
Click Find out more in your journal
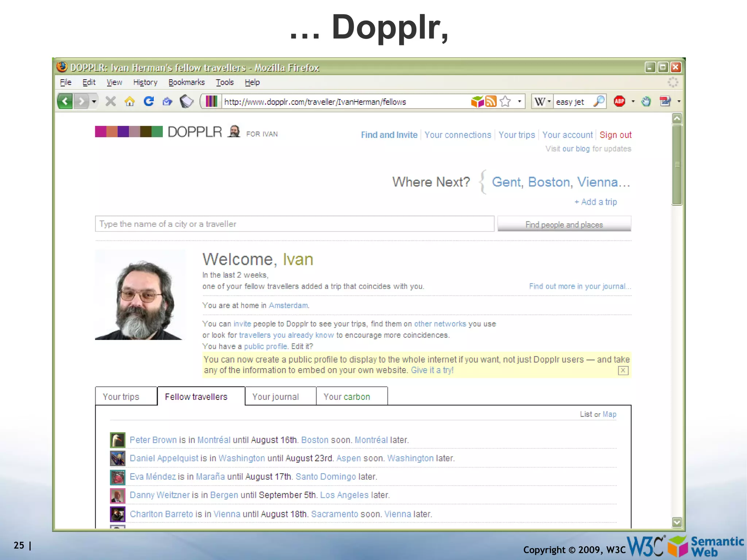pos(580,286)
